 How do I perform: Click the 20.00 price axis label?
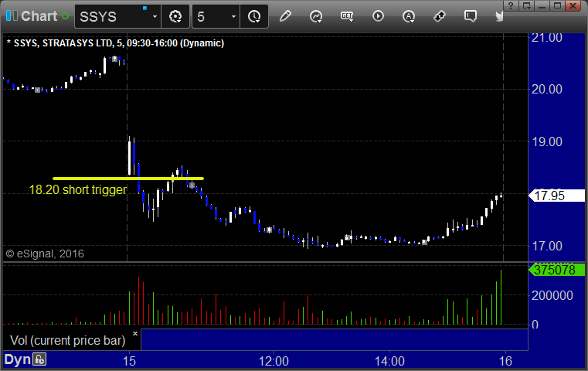coord(547,90)
